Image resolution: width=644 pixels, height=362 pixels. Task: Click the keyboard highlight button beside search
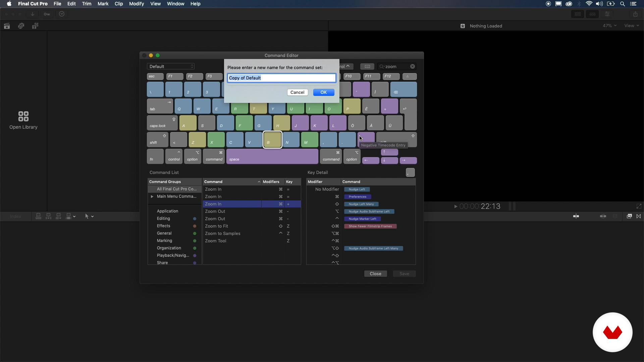click(367, 66)
